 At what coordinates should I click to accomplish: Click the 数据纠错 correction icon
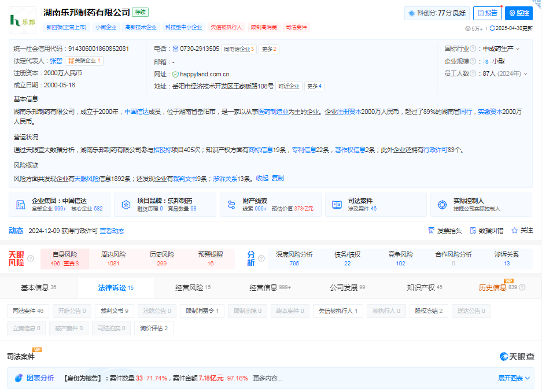(473, 230)
